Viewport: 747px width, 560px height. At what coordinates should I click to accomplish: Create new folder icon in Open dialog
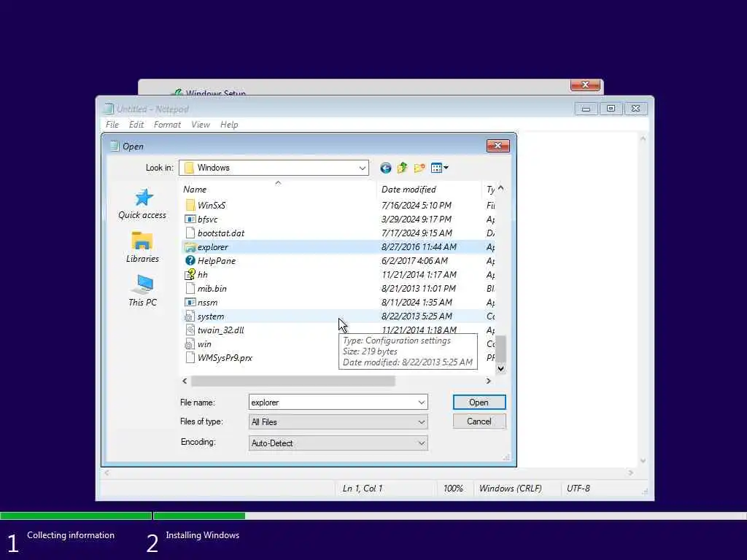click(x=419, y=168)
